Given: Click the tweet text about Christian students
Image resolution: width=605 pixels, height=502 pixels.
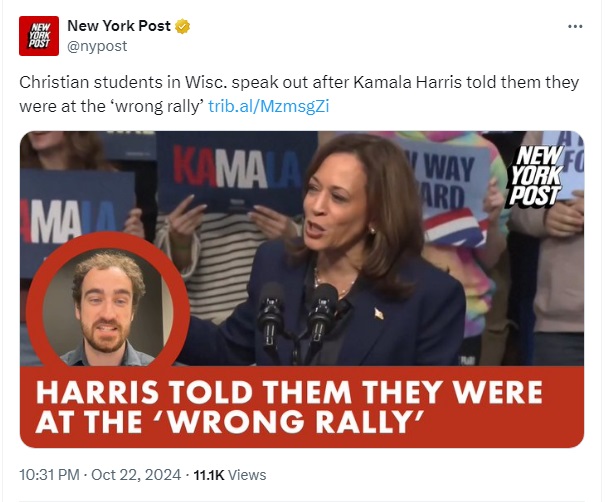Looking at the screenshot, I should (x=299, y=94).
